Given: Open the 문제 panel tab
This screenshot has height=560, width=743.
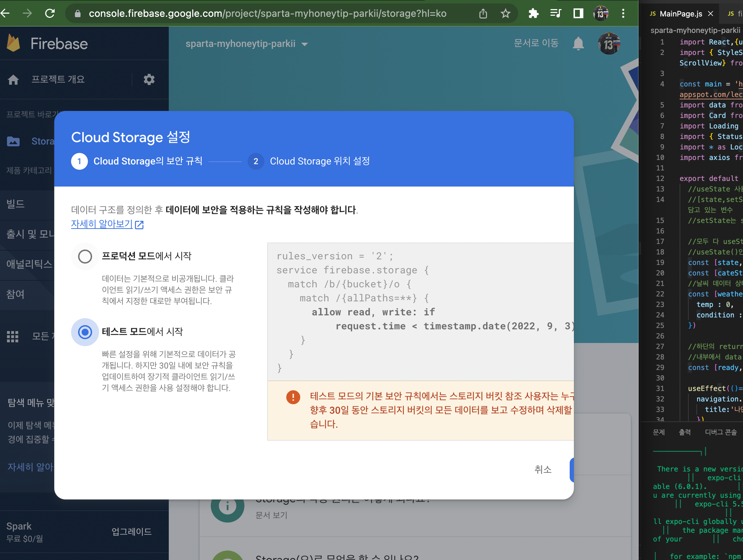Looking at the screenshot, I should pos(659,432).
